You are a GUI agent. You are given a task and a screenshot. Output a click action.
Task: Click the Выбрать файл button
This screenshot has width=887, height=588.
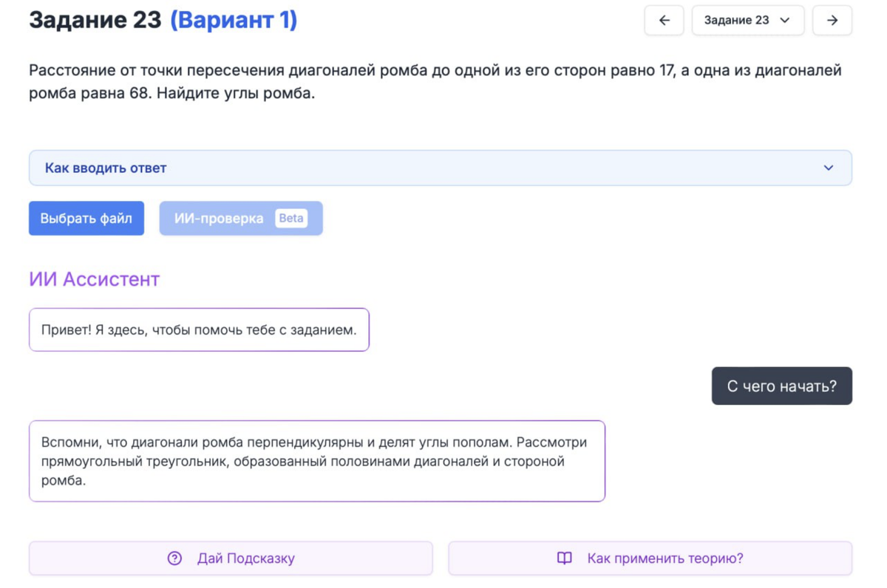86,218
